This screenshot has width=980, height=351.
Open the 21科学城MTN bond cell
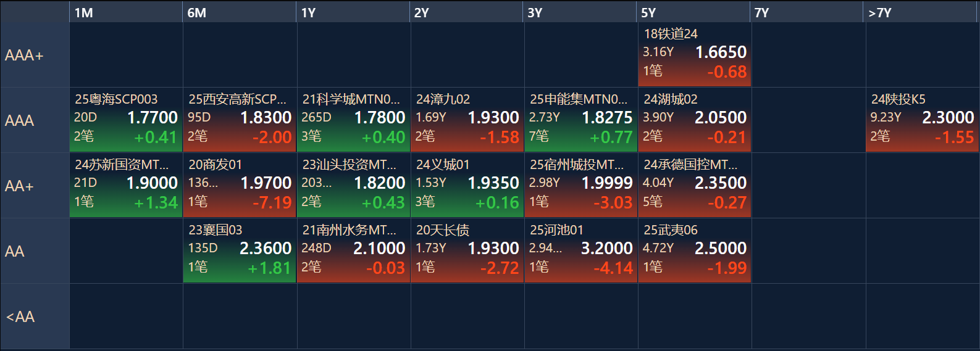[353, 120]
